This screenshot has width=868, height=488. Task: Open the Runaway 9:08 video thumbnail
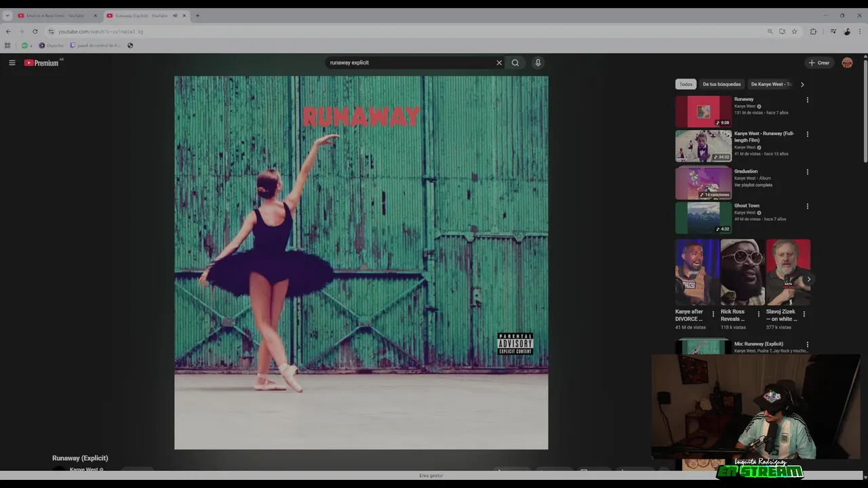click(703, 112)
